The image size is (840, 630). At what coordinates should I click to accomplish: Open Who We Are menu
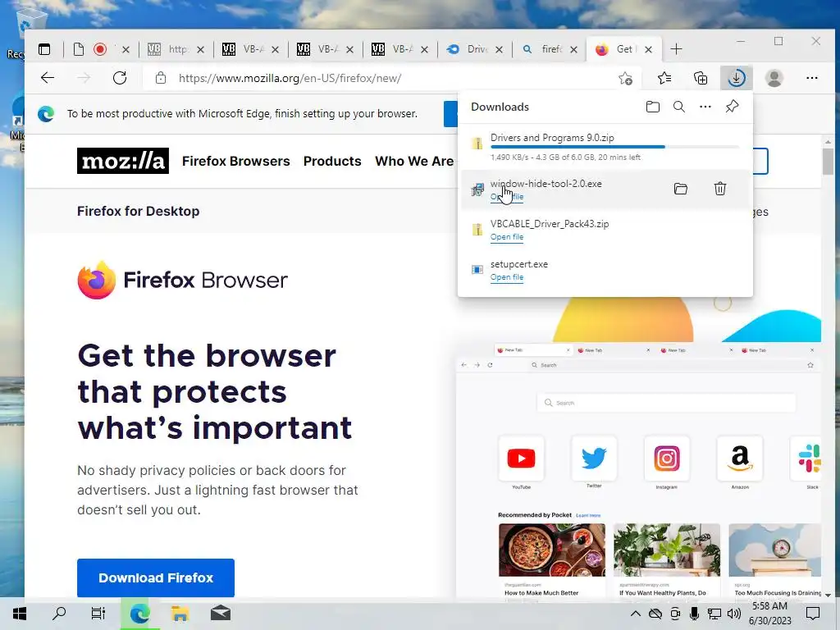(414, 162)
